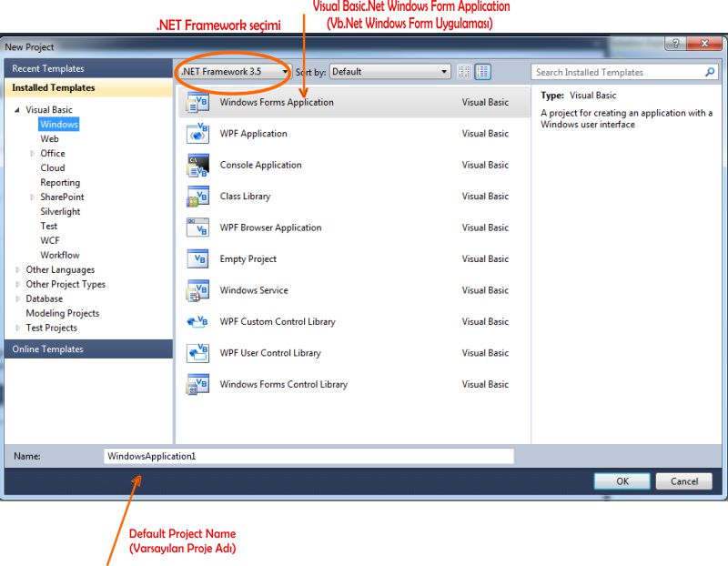The height and width of the screenshot is (566, 728).
Task: Open the Online Templates section
Action: click(x=88, y=349)
